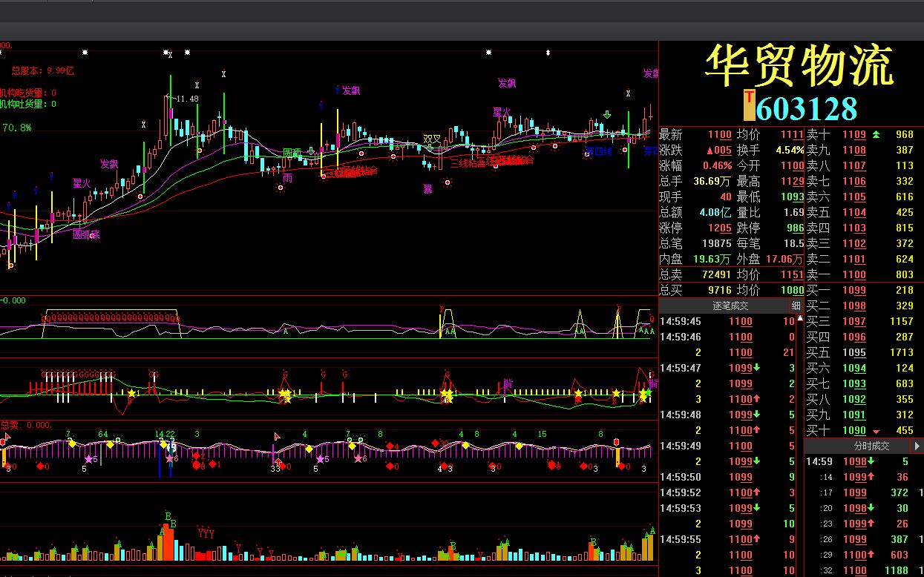Click the 外盘 value 17.06万

coord(784,259)
